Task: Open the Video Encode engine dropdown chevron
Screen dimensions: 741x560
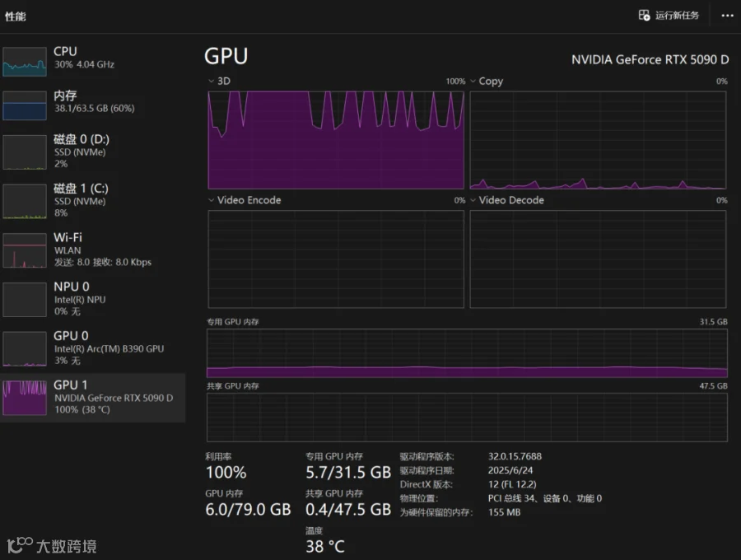Action: click(211, 200)
